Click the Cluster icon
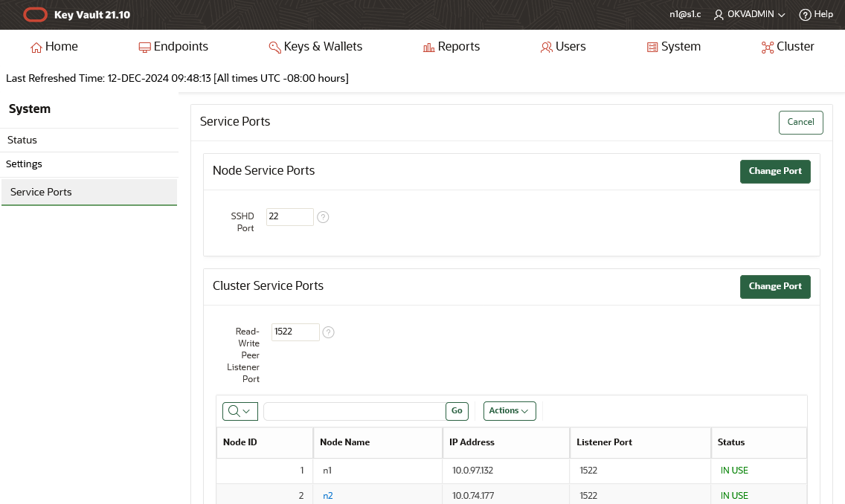845x504 pixels. (767, 46)
